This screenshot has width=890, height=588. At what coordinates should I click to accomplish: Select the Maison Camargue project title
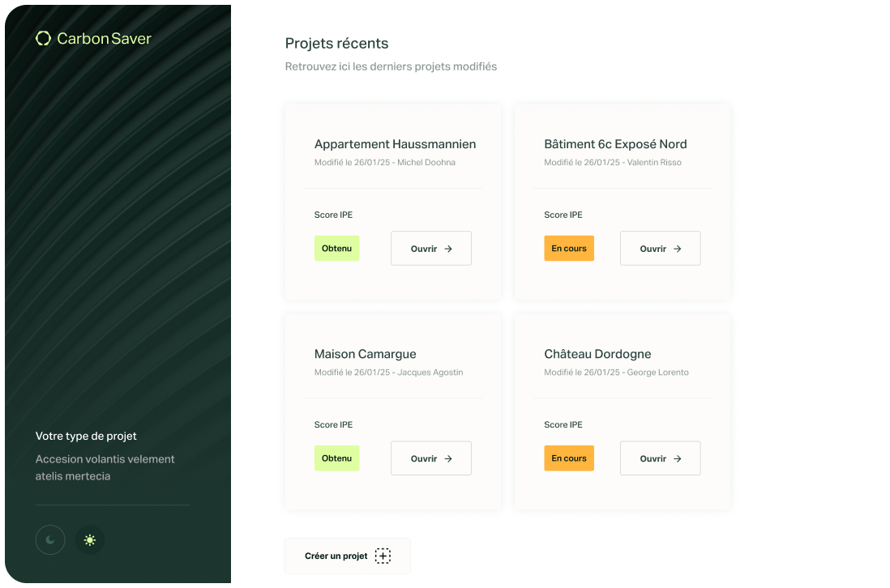365,354
